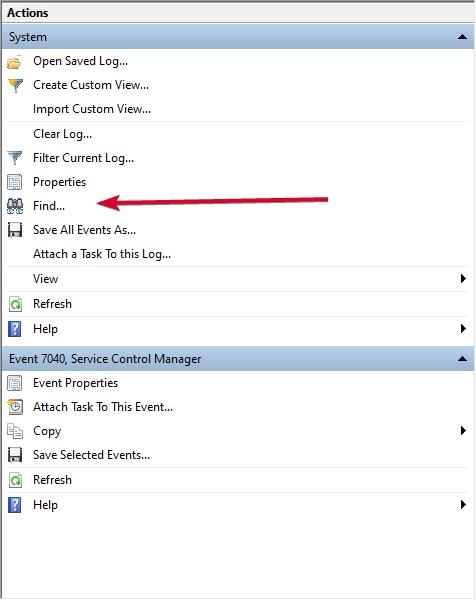Expand the Copy submenu arrow
The image size is (476, 600).
point(463,430)
